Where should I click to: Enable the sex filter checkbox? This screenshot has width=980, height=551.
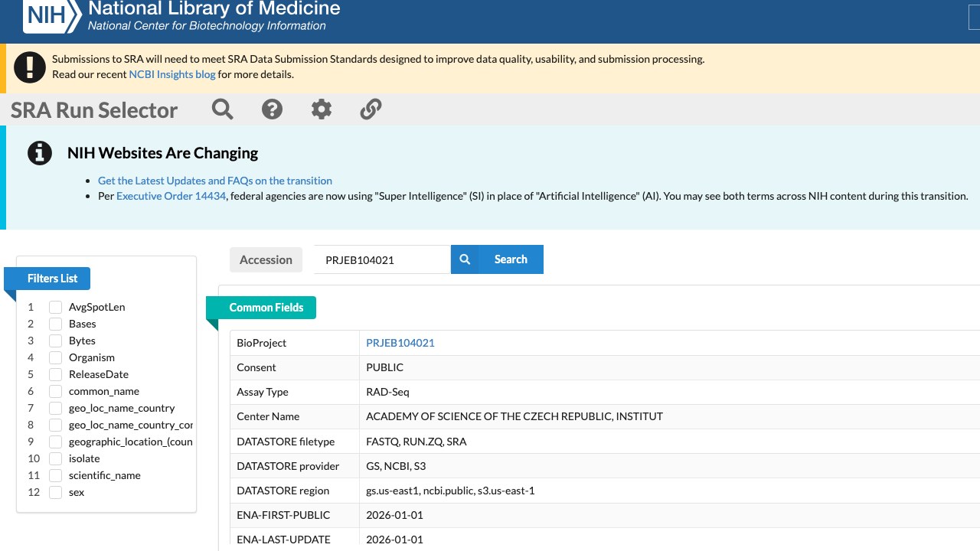tap(55, 492)
